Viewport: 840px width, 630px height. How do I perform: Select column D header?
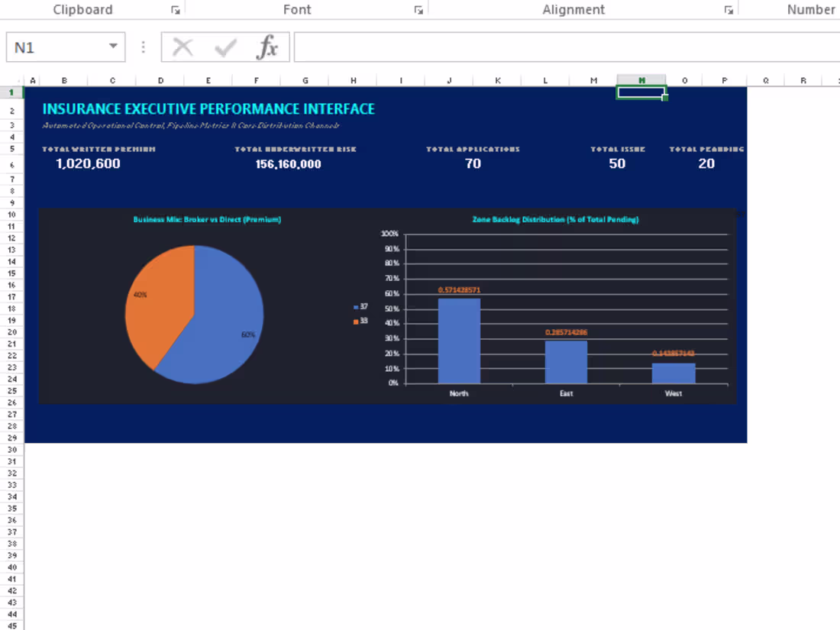[x=160, y=80]
